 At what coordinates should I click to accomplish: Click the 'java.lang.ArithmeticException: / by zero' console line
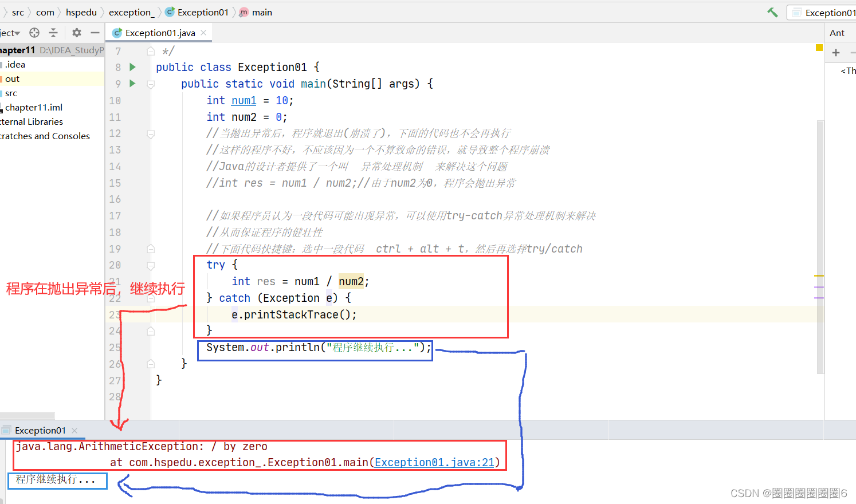(142, 446)
